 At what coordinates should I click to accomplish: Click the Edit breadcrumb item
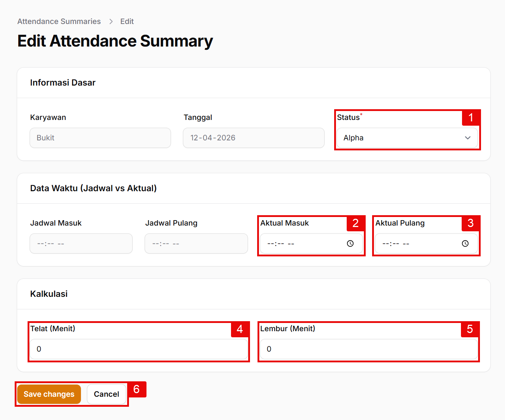pos(127,21)
